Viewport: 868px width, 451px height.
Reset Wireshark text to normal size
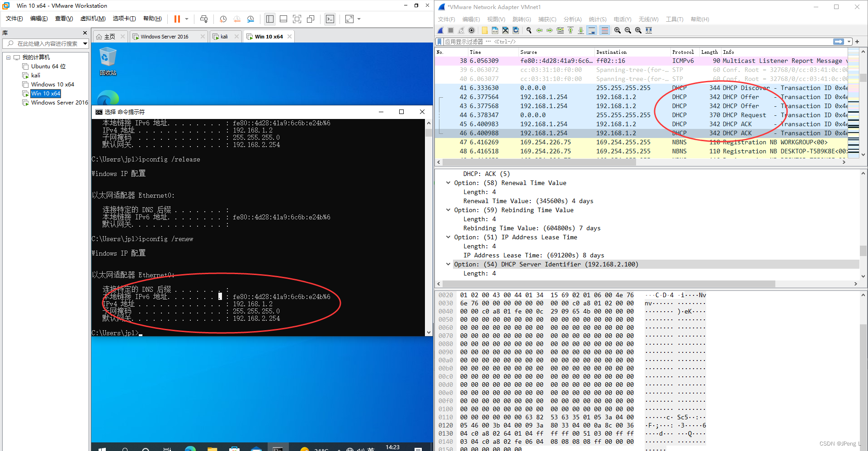[x=638, y=30]
